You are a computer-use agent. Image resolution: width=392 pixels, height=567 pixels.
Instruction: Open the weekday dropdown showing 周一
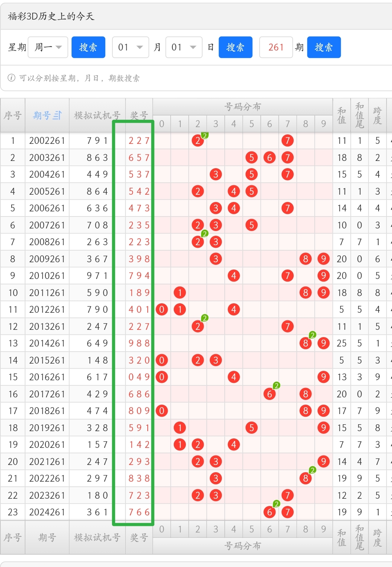point(48,47)
